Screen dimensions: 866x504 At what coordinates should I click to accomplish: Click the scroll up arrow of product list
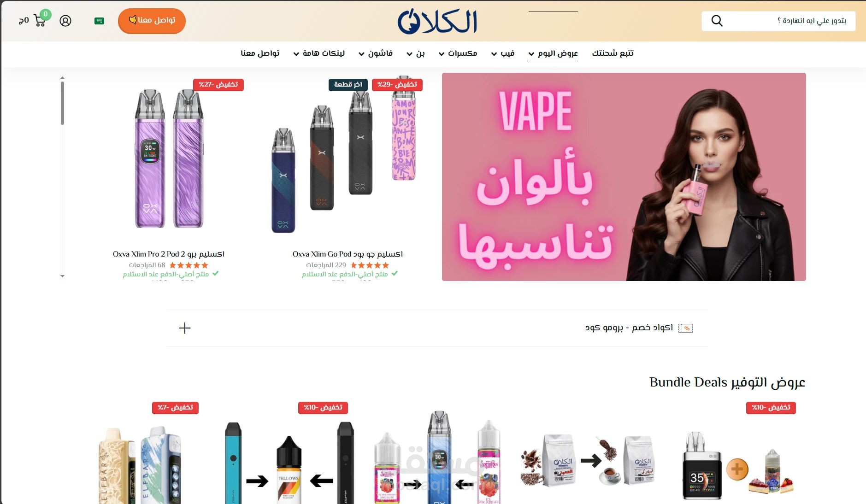(62, 78)
